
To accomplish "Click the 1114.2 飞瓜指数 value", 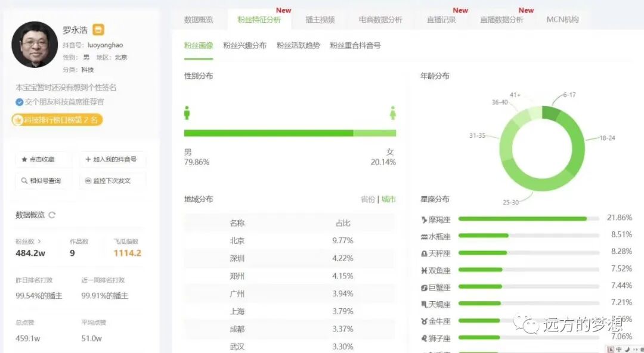I will (128, 253).
